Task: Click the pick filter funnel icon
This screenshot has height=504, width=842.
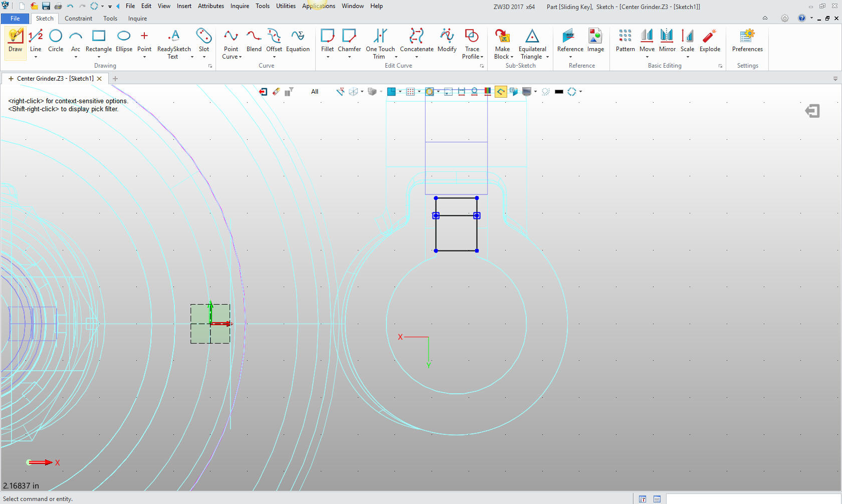Action: 289,92
